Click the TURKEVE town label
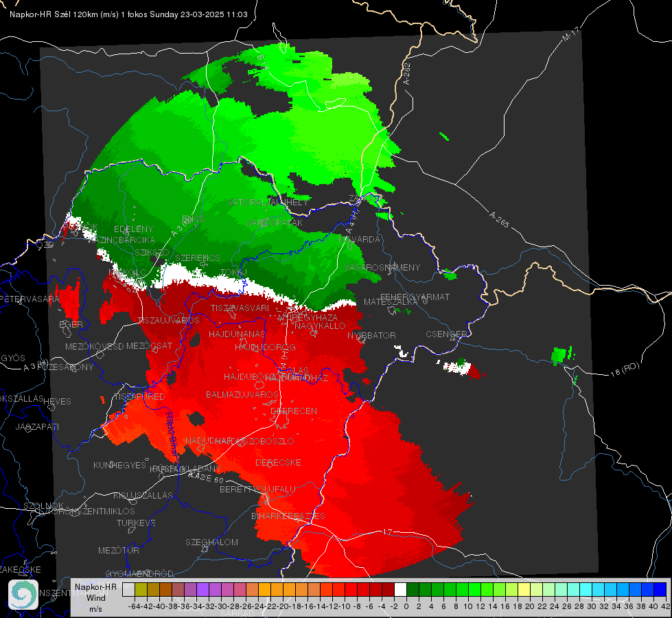The width and height of the screenshot is (672, 618). point(136,523)
